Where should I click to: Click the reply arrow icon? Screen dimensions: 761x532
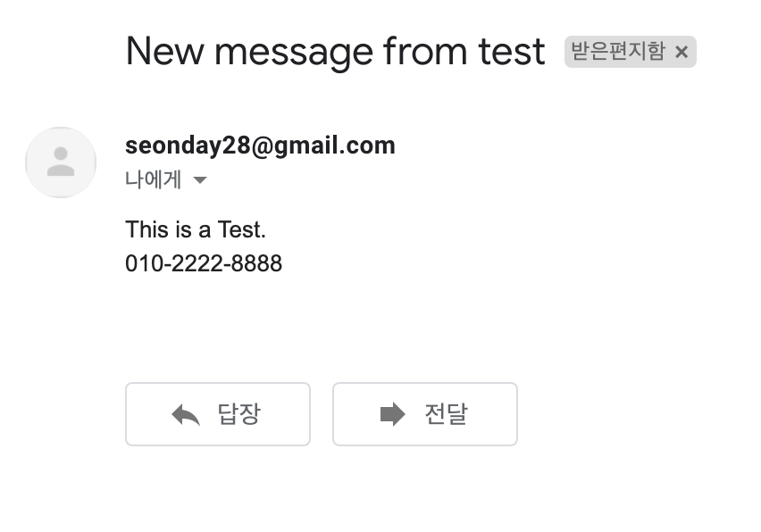[x=186, y=414]
